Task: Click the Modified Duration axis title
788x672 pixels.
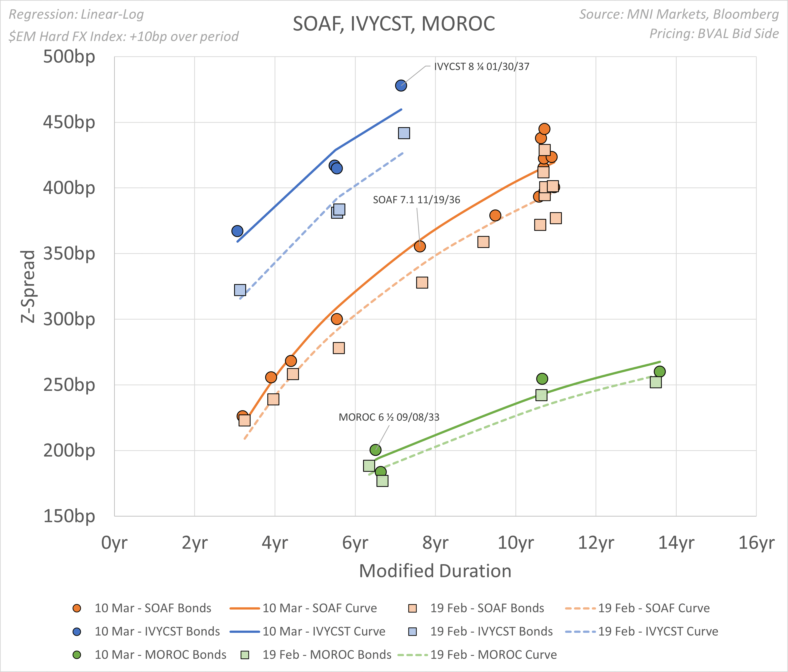Action: (435, 571)
